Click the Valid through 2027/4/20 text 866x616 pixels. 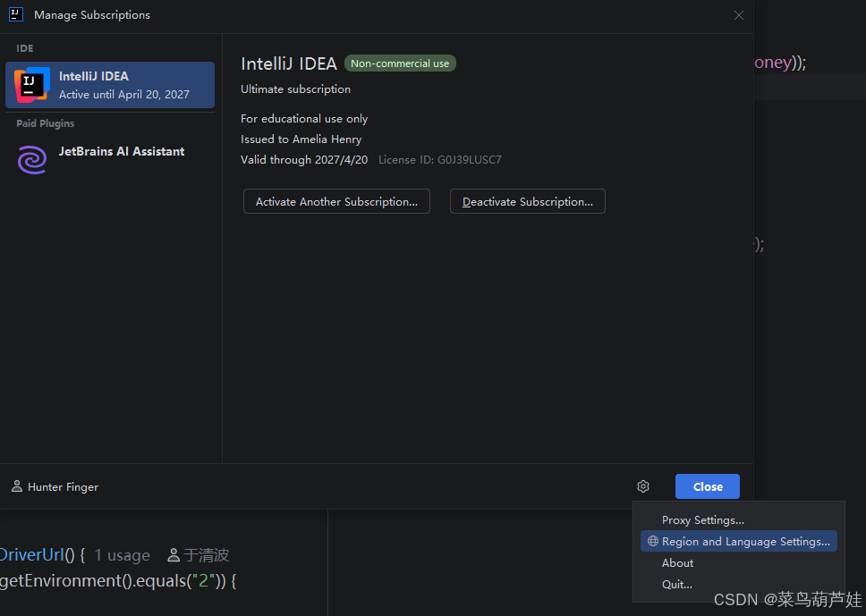(304, 159)
